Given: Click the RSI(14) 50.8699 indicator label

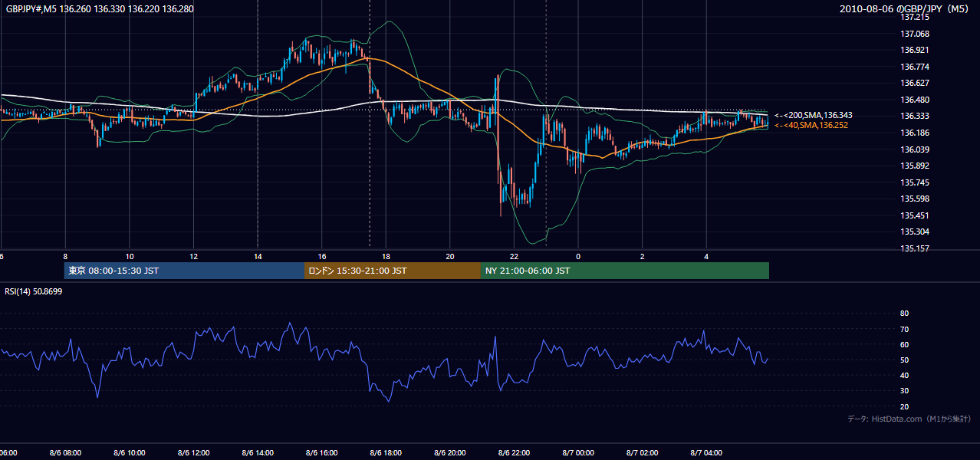Looking at the screenshot, I should (34, 291).
